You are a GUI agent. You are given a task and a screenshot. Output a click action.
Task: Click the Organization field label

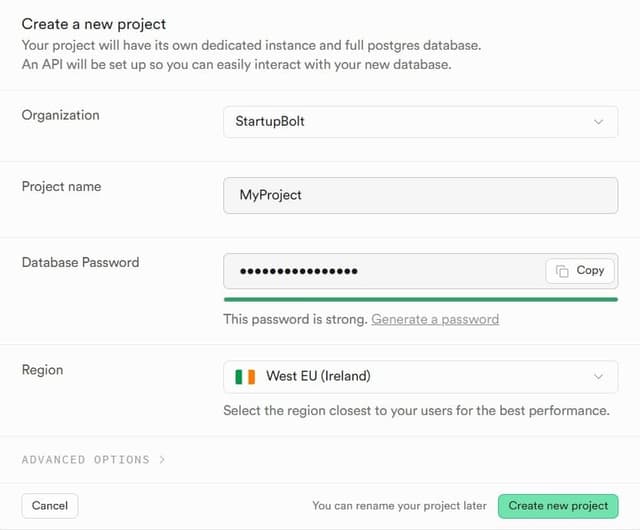pyautogui.click(x=61, y=115)
